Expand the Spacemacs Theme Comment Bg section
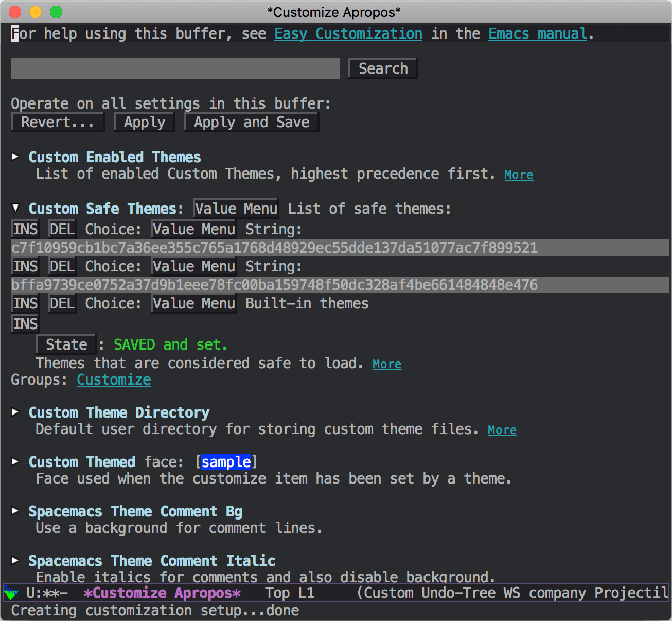 click(15, 511)
